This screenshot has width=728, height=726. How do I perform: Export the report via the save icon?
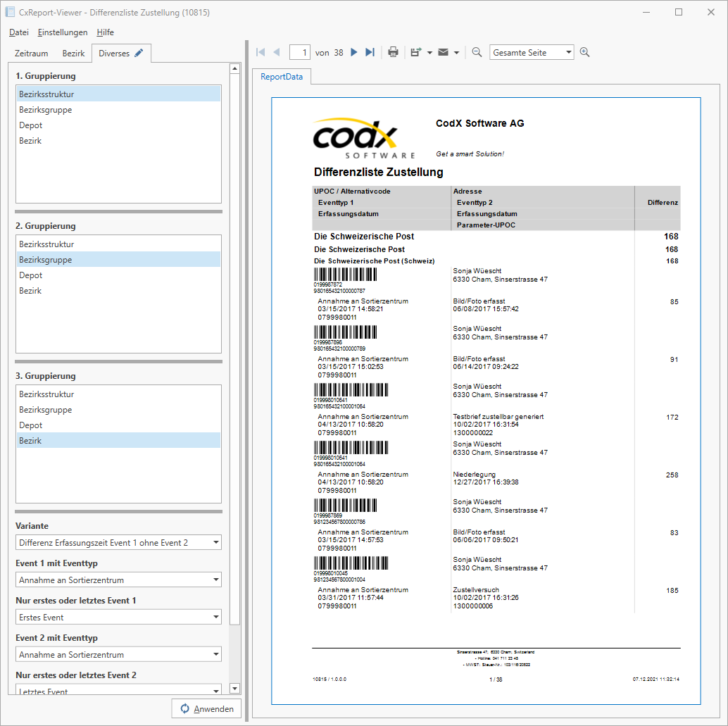pos(415,51)
